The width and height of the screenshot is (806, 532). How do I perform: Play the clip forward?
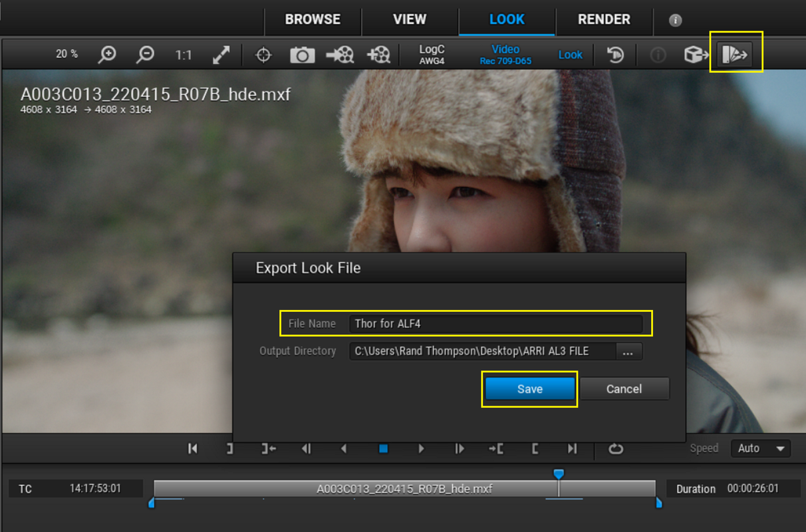pyautogui.click(x=421, y=449)
